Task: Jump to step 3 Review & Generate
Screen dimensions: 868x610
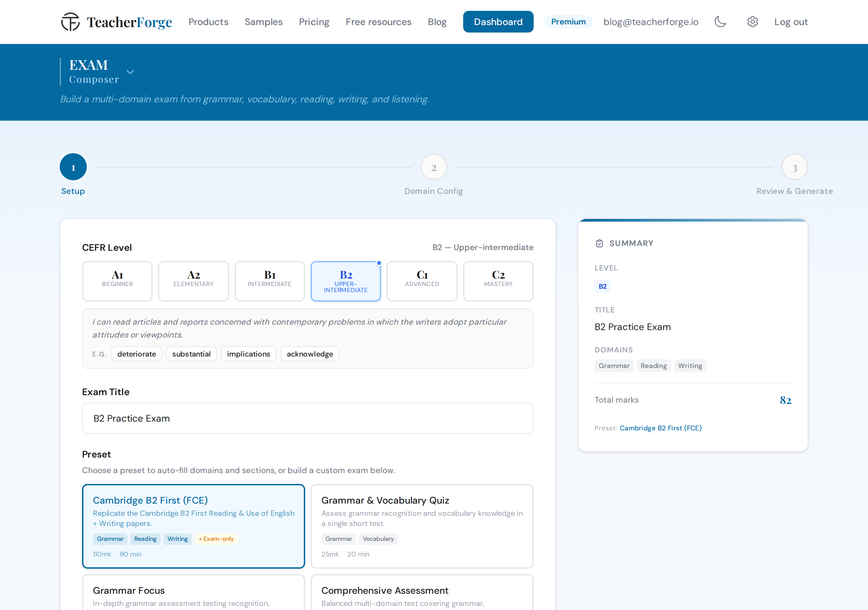Action: click(x=794, y=167)
